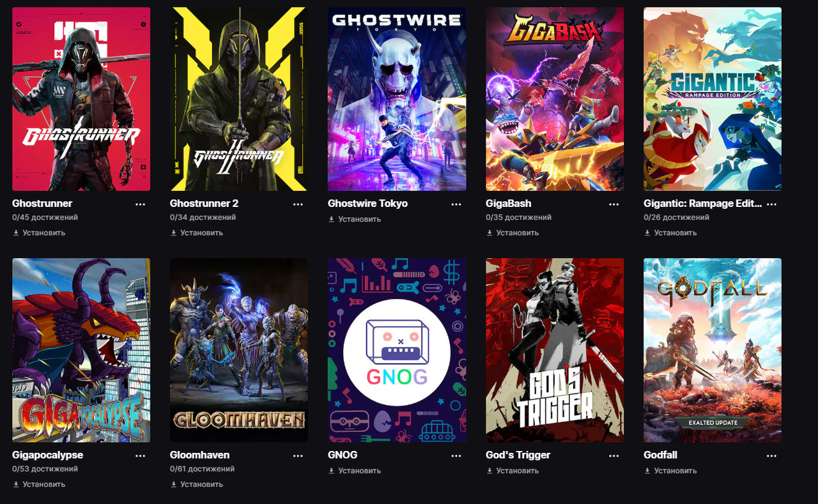Image resolution: width=818 pixels, height=504 pixels.
Task: Open the three-dot menu for Ghostrunner
Action: tap(141, 204)
